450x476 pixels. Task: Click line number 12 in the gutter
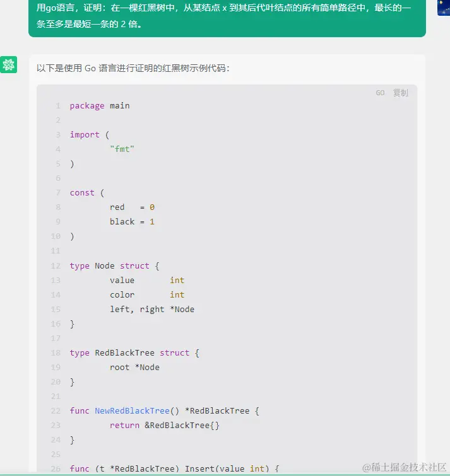[56, 266]
